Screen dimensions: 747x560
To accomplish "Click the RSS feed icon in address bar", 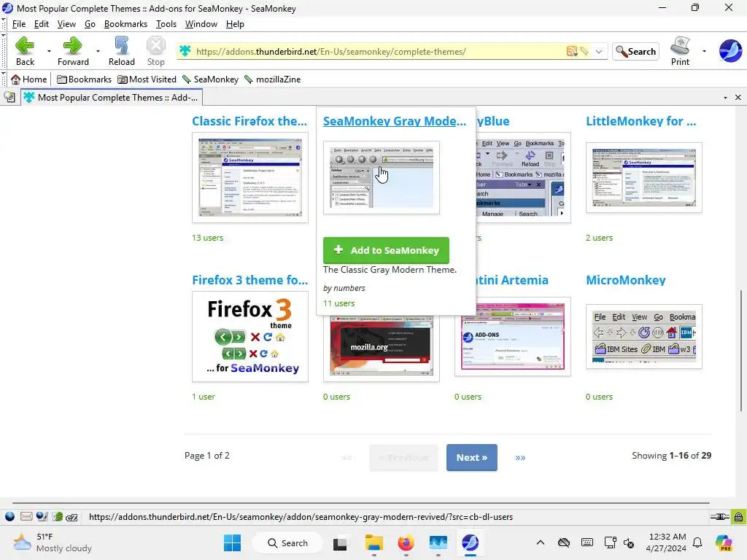I will 572,52.
